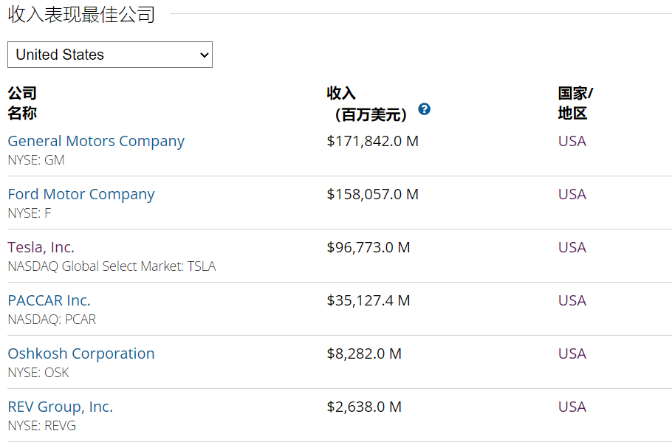Click USA link in Oshkosh row

click(572, 354)
